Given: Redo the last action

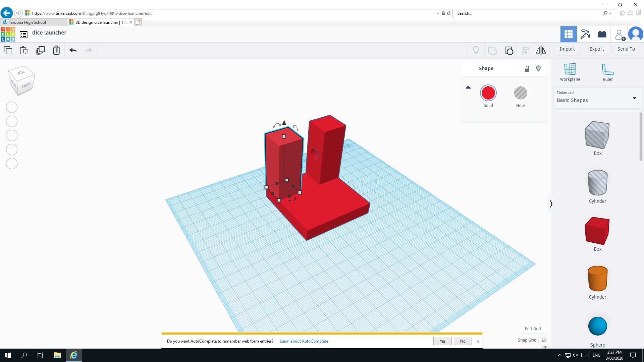Looking at the screenshot, I should 89,50.
